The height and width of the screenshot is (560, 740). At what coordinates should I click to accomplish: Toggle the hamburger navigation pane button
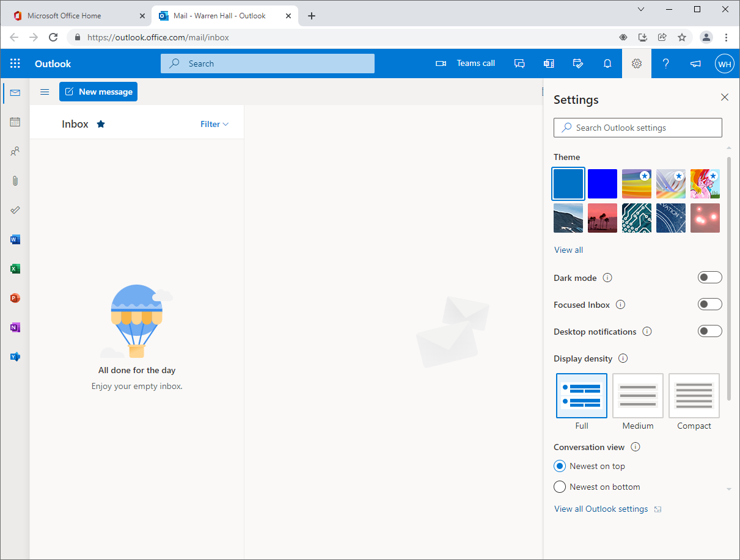coord(45,92)
